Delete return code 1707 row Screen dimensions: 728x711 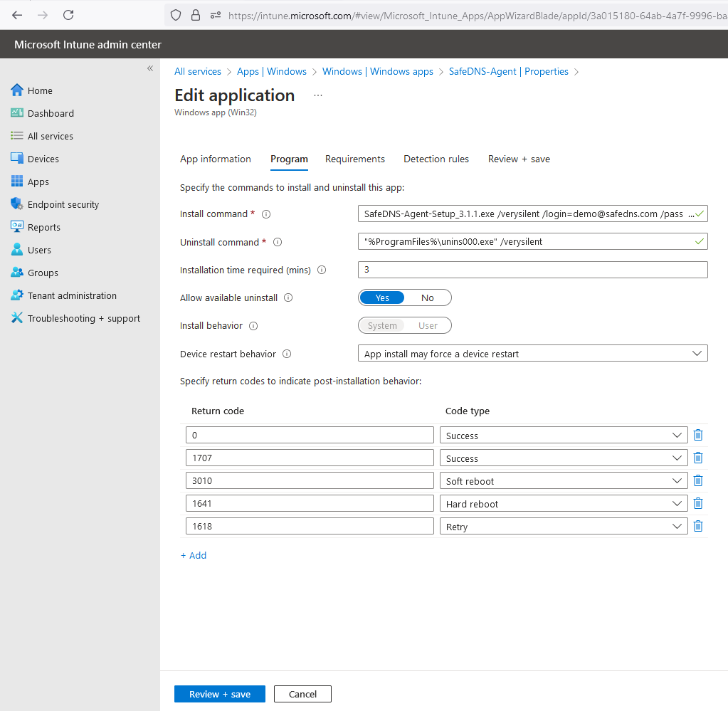point(698,458)
